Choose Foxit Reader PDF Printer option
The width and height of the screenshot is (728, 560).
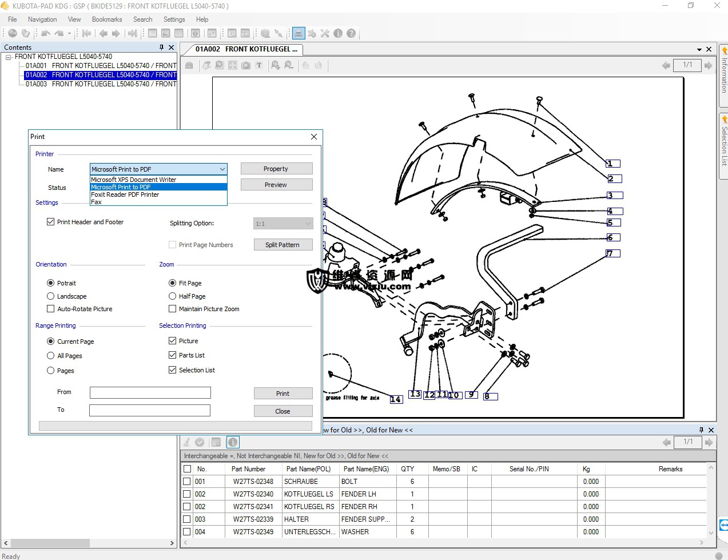(158, 194)
